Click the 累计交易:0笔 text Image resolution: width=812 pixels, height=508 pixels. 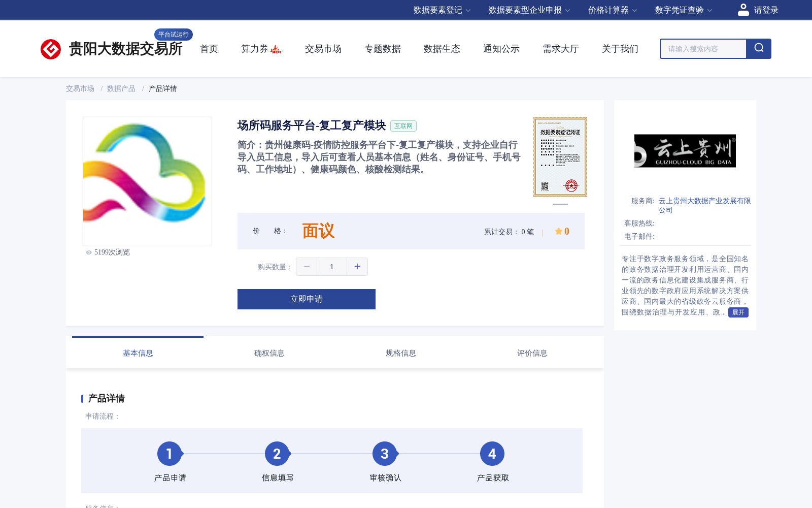pyautogui.click(x=509, y=232)
